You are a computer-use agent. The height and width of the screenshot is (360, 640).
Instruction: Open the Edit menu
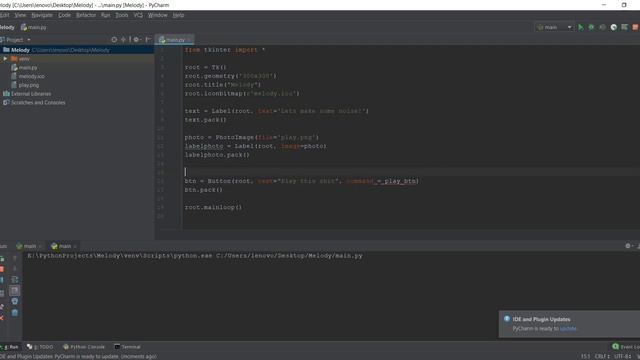(4, 15)
